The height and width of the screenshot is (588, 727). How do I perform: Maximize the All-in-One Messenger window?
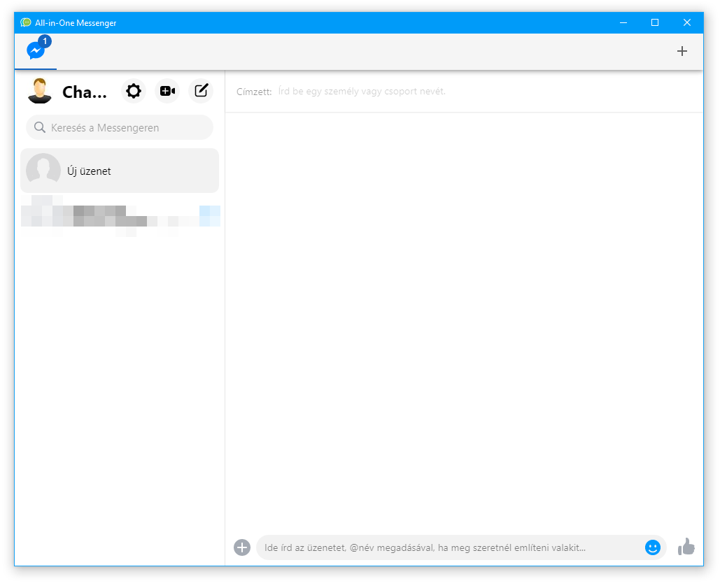[655, 23]
